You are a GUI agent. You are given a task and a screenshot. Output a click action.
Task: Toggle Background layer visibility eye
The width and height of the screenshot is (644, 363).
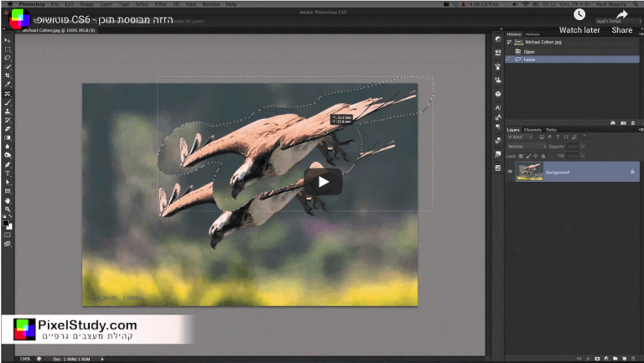[510, 172]
